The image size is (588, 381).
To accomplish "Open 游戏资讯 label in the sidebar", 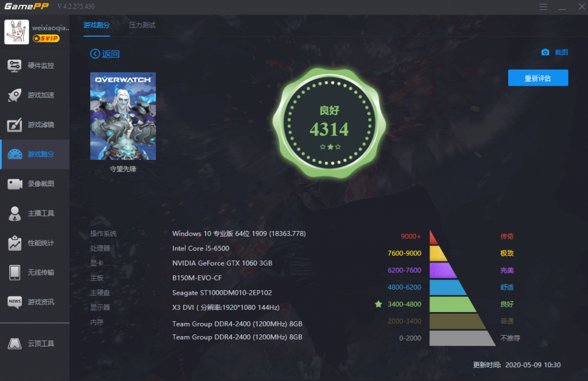I will click(41, 302).
